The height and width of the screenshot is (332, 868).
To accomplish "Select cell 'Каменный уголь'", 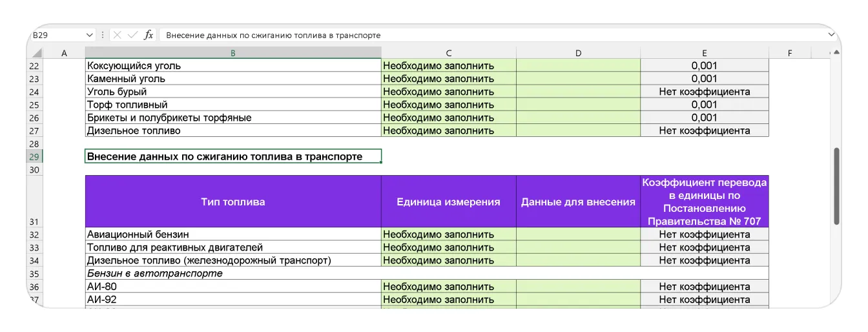I will point(233,79).
